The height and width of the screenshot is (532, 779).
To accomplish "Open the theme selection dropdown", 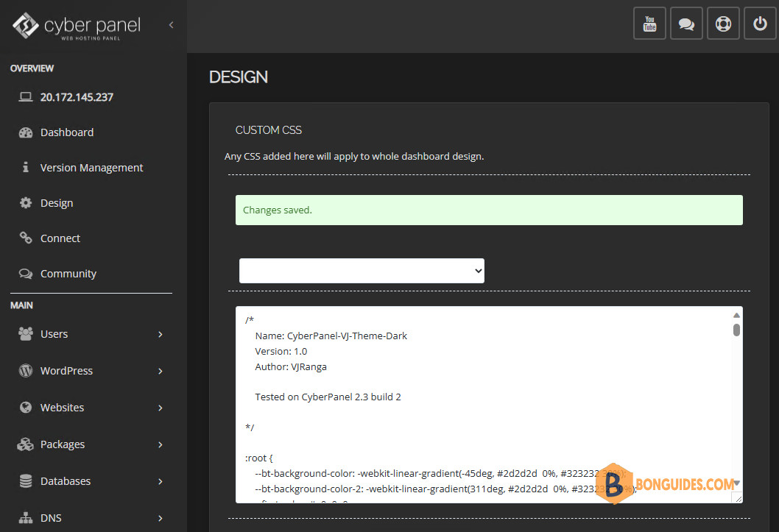I will coord(362,271).
